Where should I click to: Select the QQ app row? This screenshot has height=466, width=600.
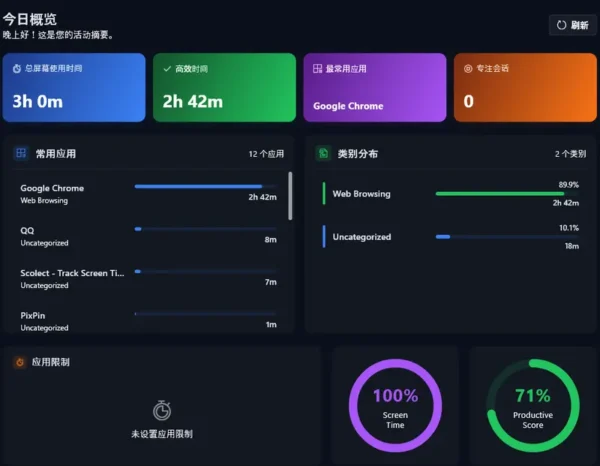click(148, 236)
